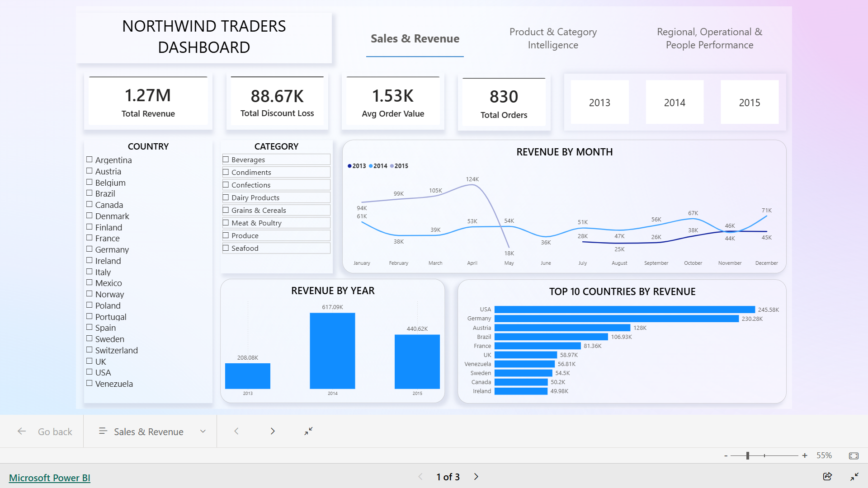868x488 pixels.
Task: Click the Total Discount Loss card
Action: [x=277, y=102]
